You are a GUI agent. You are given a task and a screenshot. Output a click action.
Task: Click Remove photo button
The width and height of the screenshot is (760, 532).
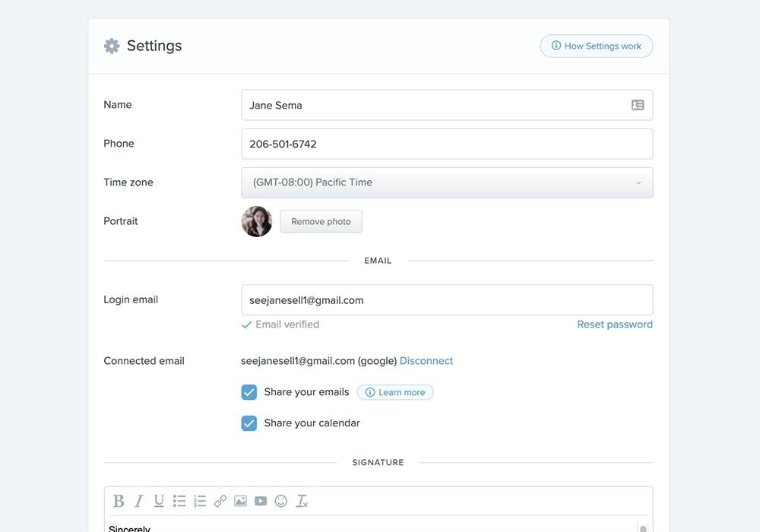click(321, 221)
